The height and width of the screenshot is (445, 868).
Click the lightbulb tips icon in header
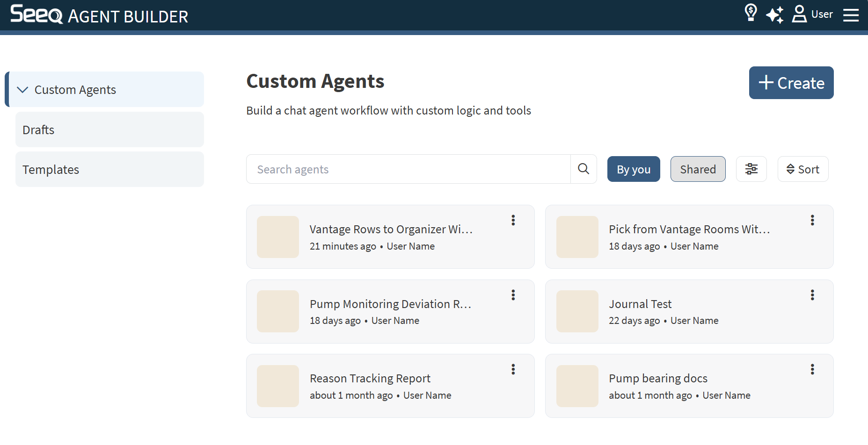(x=751, y=13)
